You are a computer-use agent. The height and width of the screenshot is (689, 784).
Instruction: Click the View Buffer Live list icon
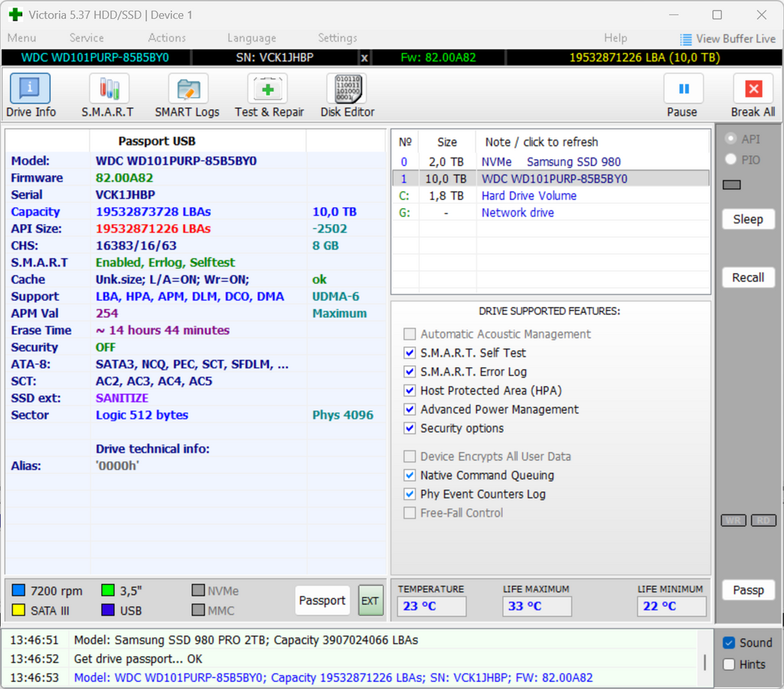click(685, 39)
